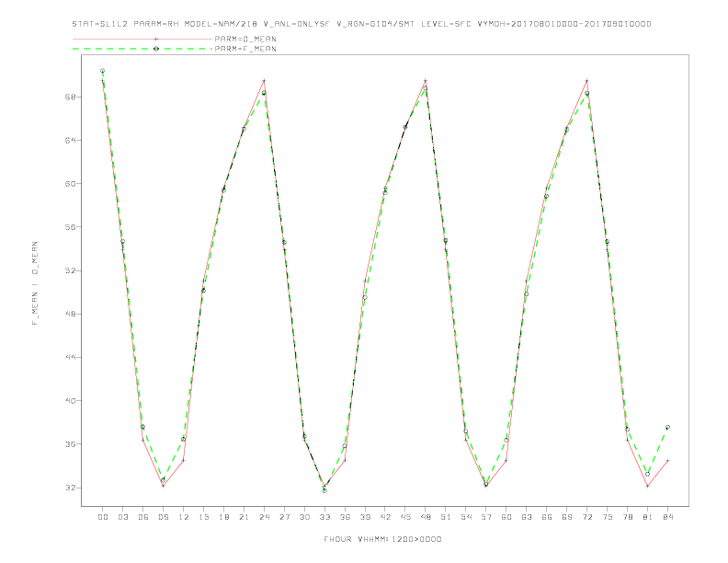Select the PARM=O_MEAN legend label
Image resolution: width=728 pixels, height=563 pixels.
coord(245,39)
